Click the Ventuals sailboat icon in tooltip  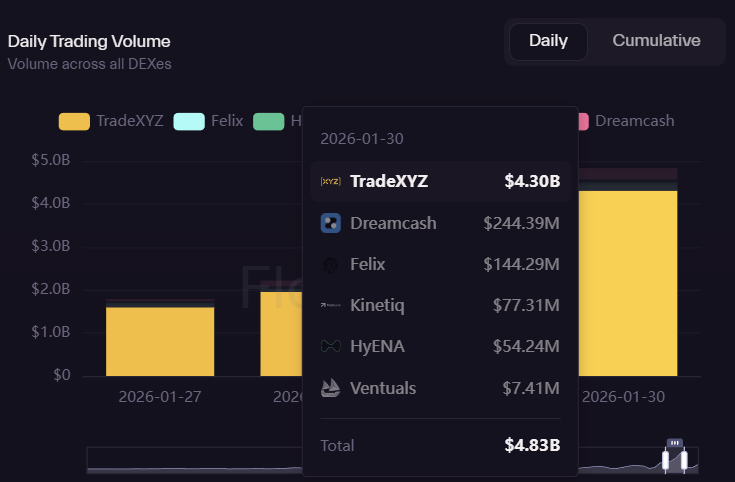point(330,387)
